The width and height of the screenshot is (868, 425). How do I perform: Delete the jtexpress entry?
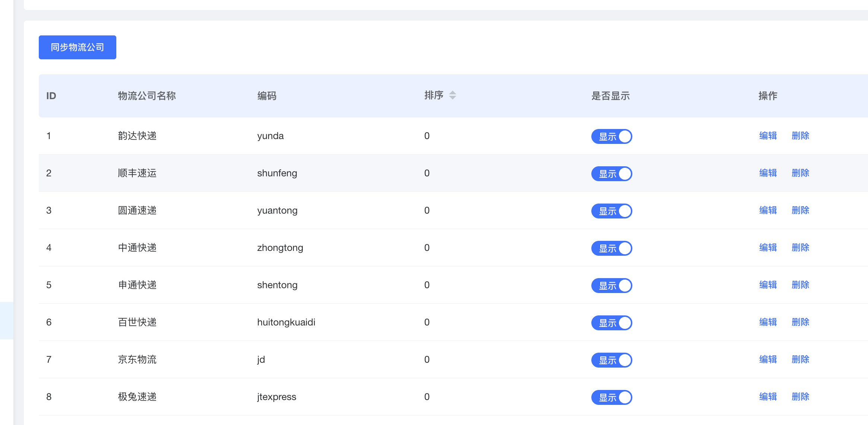(x=800, y=397)
